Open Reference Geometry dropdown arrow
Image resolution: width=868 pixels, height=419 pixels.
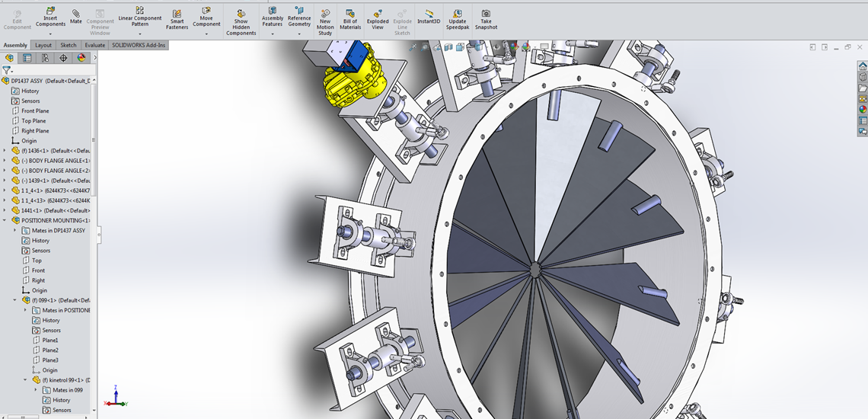(x=299, y=34)
